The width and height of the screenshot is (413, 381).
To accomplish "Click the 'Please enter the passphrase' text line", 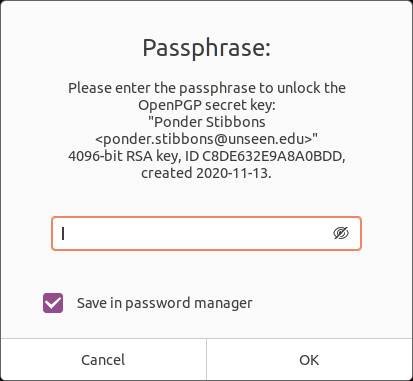I will 207,88.
